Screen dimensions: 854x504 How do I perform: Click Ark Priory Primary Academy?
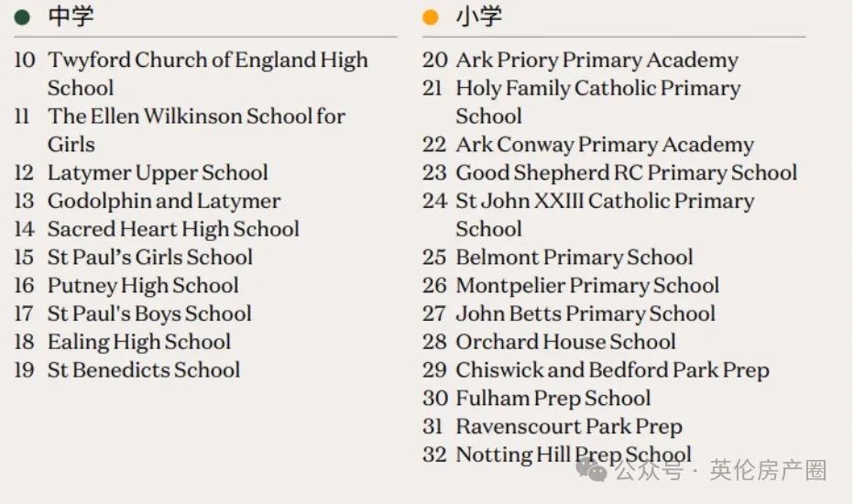click(x=597, y=60)
